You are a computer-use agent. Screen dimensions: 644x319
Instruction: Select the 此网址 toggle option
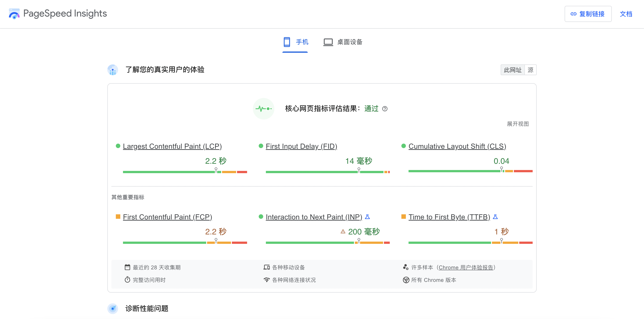click(513, 70)
